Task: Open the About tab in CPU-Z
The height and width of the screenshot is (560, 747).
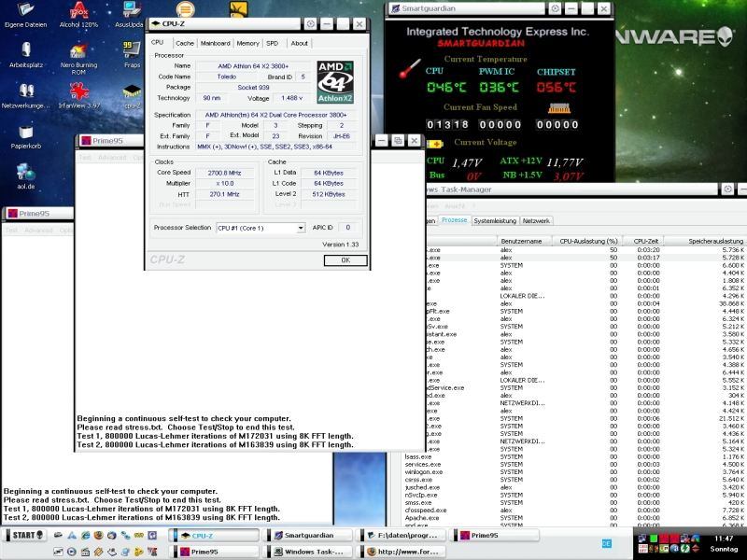Action: [x=299, y=43]
